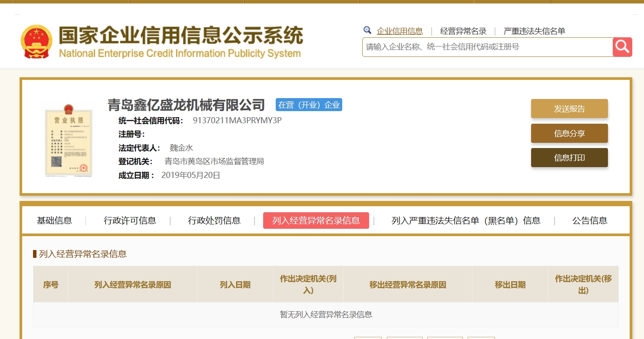Click the 列入经营异常名录信息 section heading
644x339 pixels.
[83, 254]
